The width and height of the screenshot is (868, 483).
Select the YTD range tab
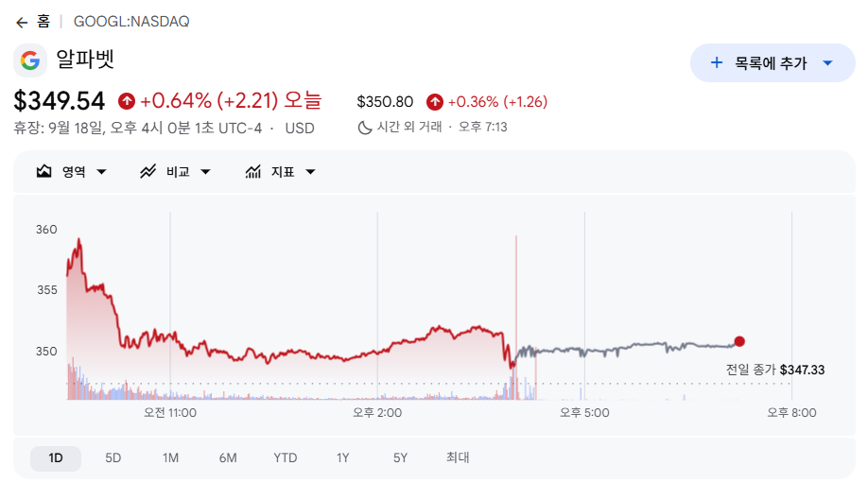pos(286,458)
